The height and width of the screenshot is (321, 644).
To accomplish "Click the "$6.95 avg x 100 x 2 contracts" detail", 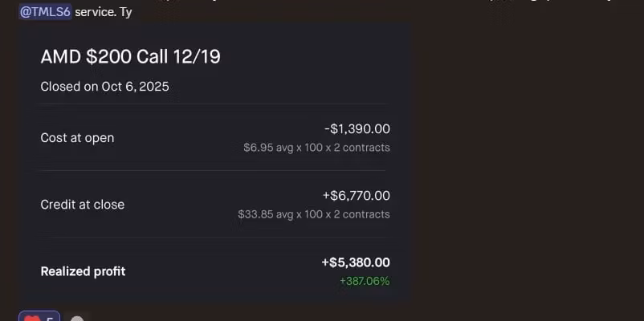I will [x=316, y=148].
